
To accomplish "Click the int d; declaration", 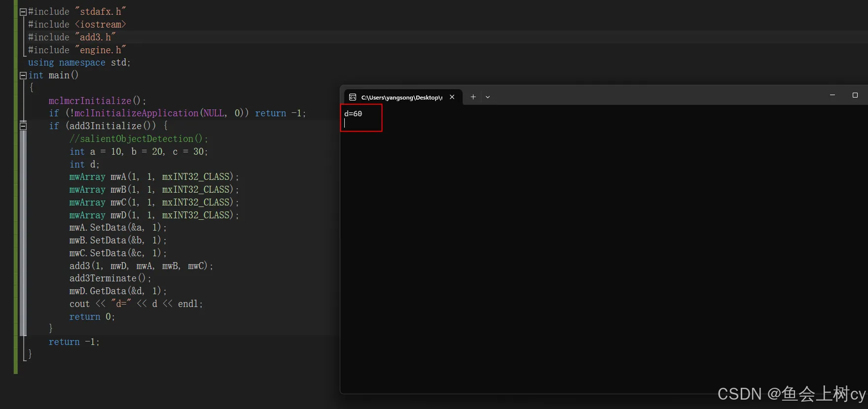I will click(84, 165).
